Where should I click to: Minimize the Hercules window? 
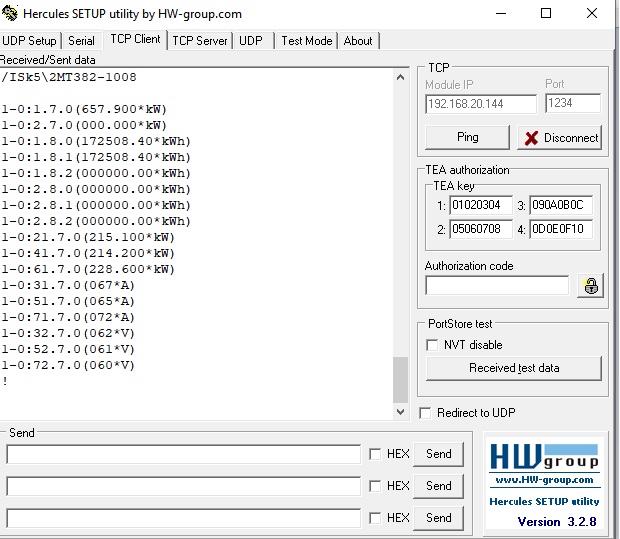click(x=501, y=13)
